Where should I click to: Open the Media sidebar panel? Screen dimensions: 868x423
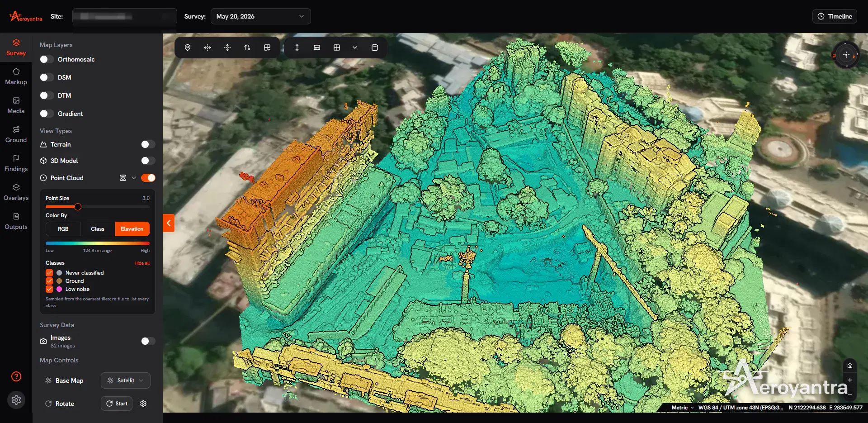coord(16,105)
